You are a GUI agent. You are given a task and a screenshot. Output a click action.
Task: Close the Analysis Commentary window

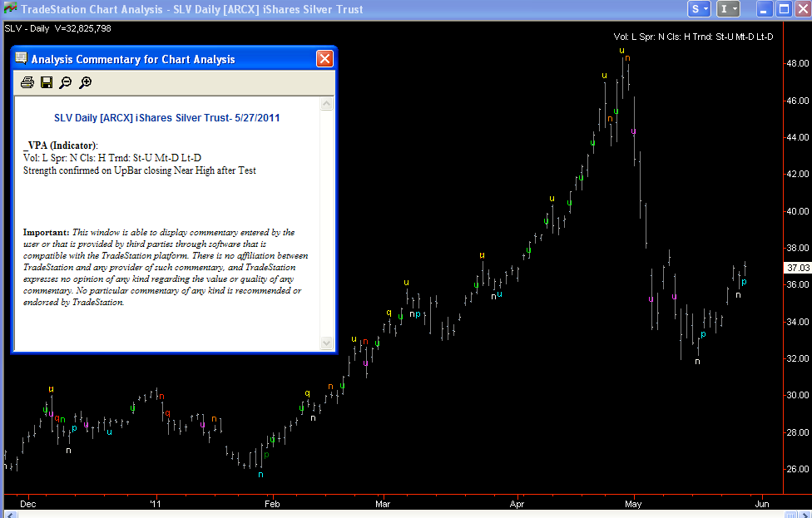[324, 59]
